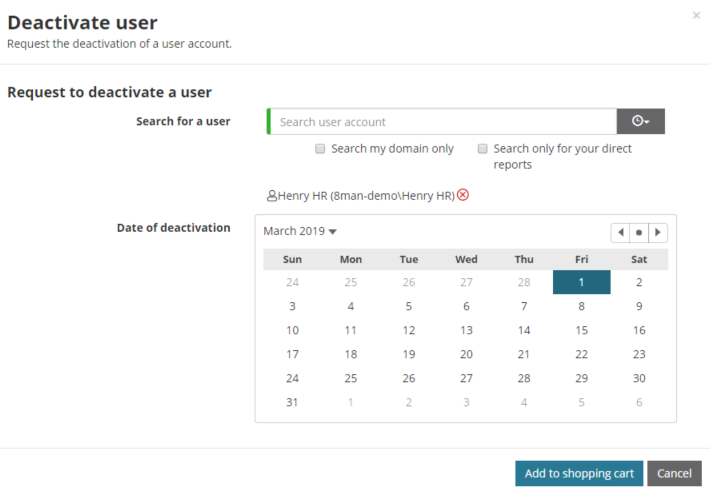The width and height of the screenshot is (710, 494).
Task: Select March 1 highlighted date
Action: coord(581,282)
